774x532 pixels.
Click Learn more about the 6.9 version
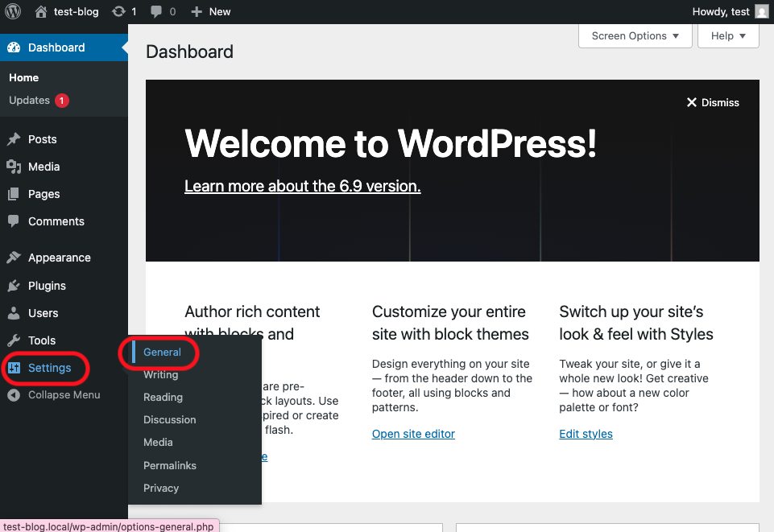click(302, 186)
